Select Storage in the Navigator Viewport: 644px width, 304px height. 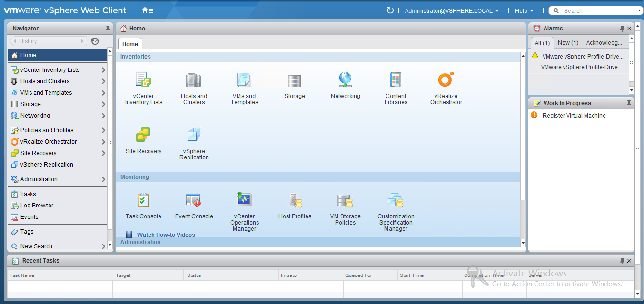click(x=57, y=104)
